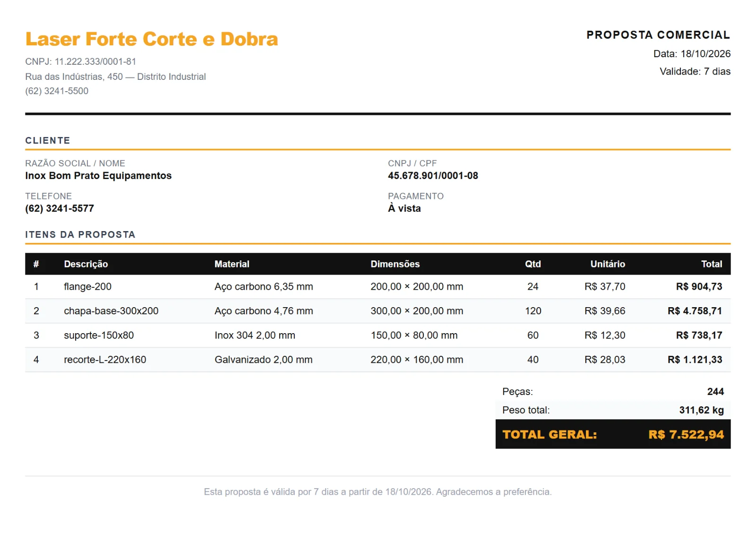Click the Qtd column header
This screenshot has height=542, width=756.
pos(533,264)
